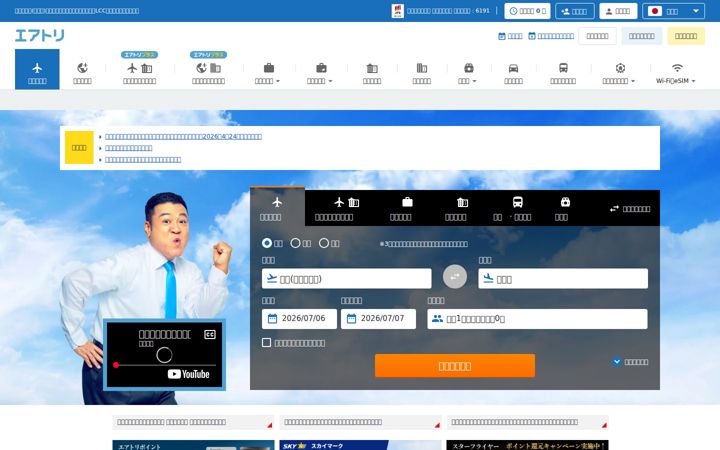Select the bus icon tab in search panel

(x=512, y=208)
